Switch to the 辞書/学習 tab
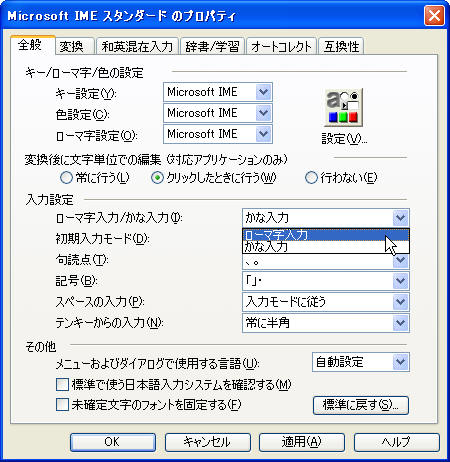450x462 pixels. 213,46
